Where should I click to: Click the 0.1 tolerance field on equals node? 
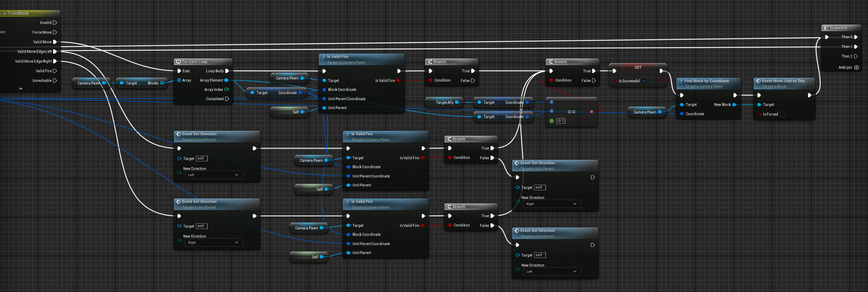click(x=561, y=121)
